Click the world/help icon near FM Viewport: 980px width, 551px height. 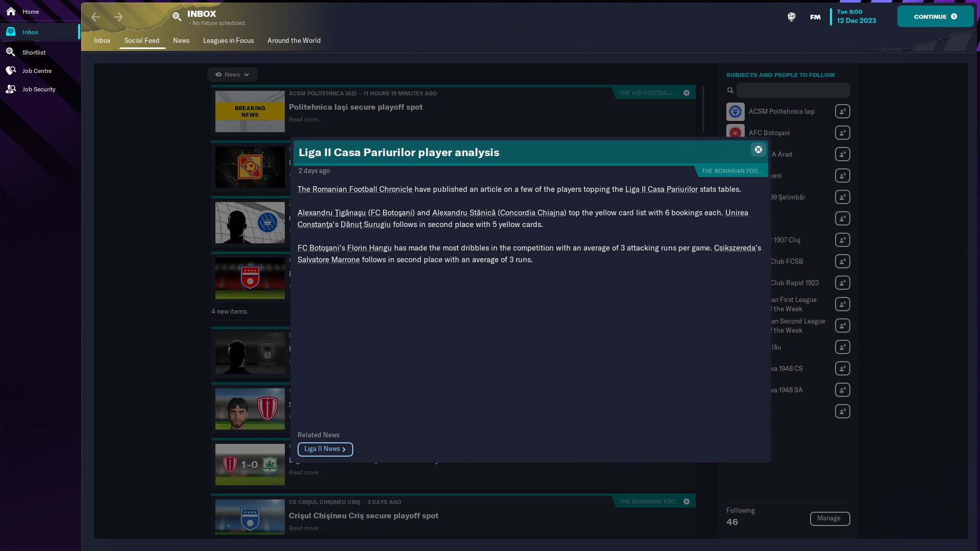coord(791,17)
